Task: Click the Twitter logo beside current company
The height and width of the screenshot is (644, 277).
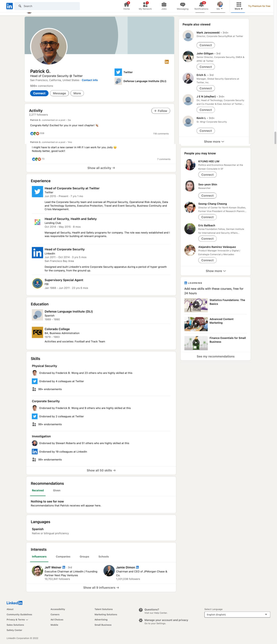Action: pyautogui.click(x=118, y=72)
